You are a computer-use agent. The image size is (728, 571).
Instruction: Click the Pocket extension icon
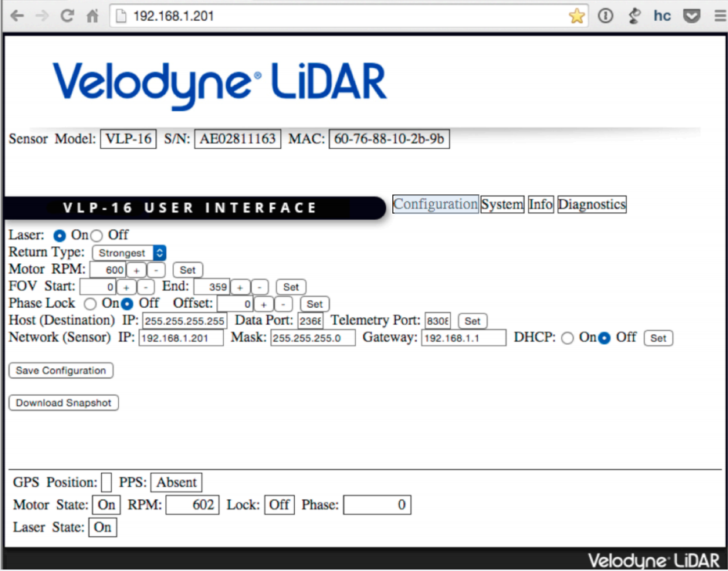pos(692,15)
